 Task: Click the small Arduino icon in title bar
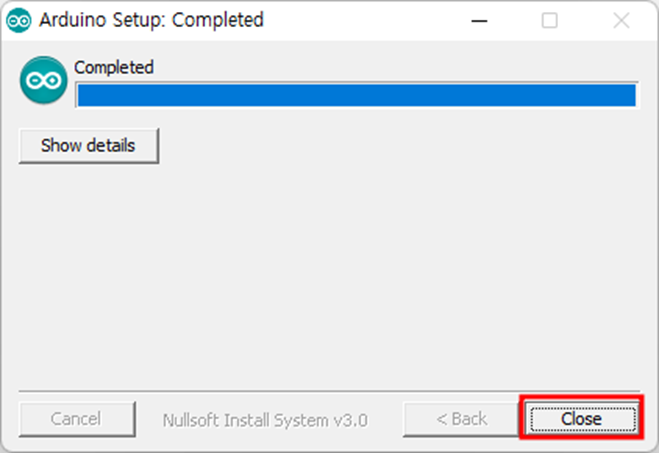click(x=19, y=20)
